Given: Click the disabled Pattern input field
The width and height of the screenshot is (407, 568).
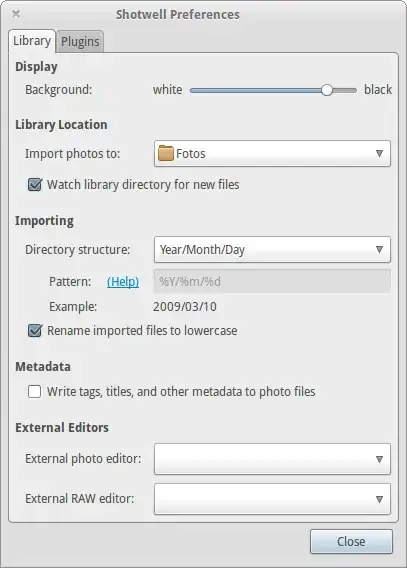Looking at the screenshot, I should [x=272, y=281].
